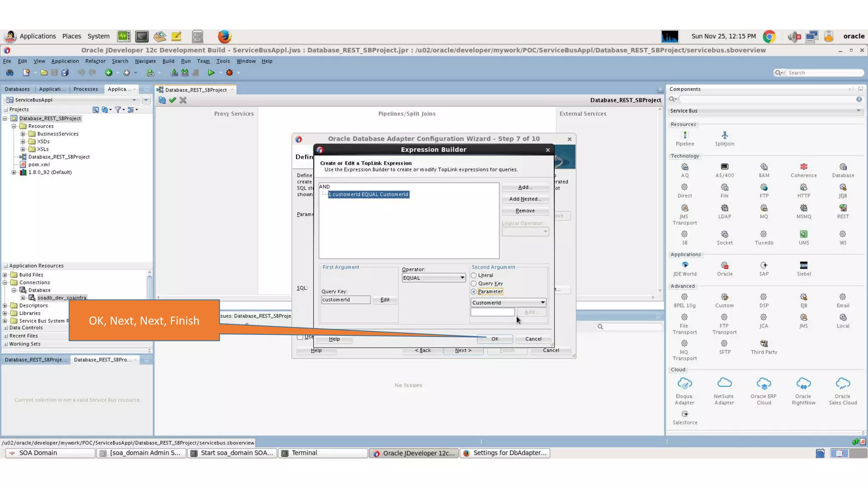Select the SplitJoin resource icon

click(724, 136)
